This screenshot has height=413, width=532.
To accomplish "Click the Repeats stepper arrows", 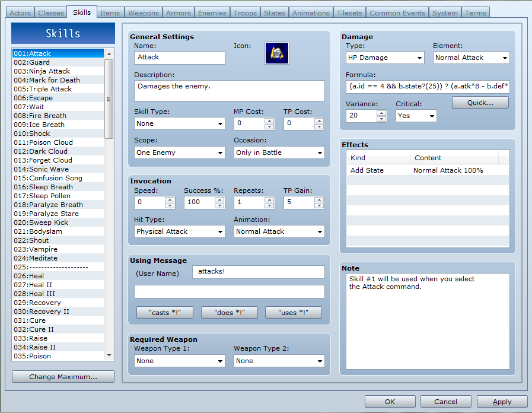I will coord(269,202).
